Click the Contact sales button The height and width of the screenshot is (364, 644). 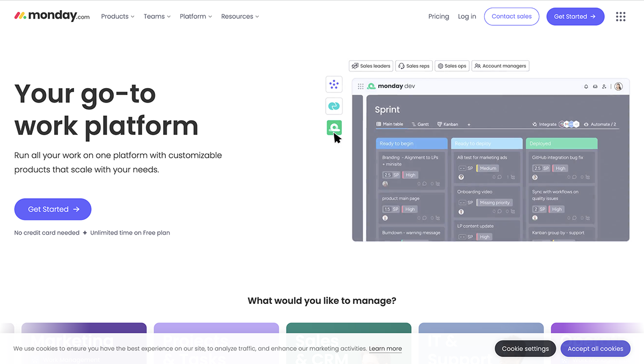click(511, 16)
